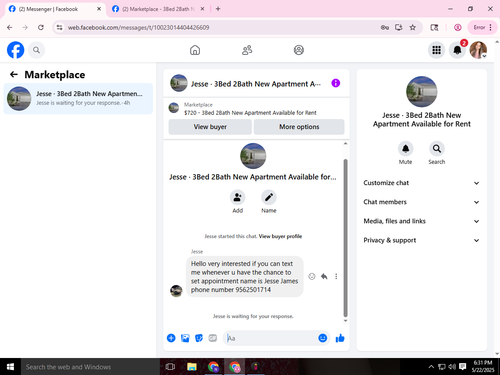The height and width of the screenshot is (375, 500).
Task: Open Windows Start menu
Action: click(x=10, y=367)
